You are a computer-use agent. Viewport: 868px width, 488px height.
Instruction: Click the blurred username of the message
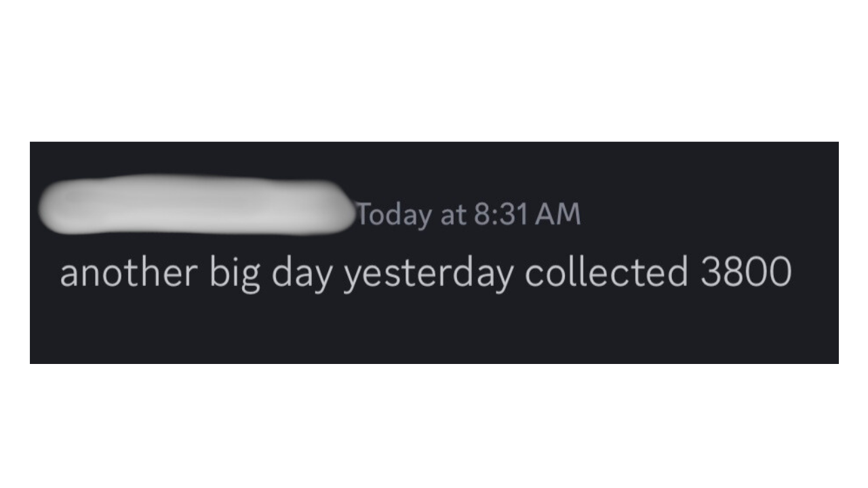(x=197, y=205)
